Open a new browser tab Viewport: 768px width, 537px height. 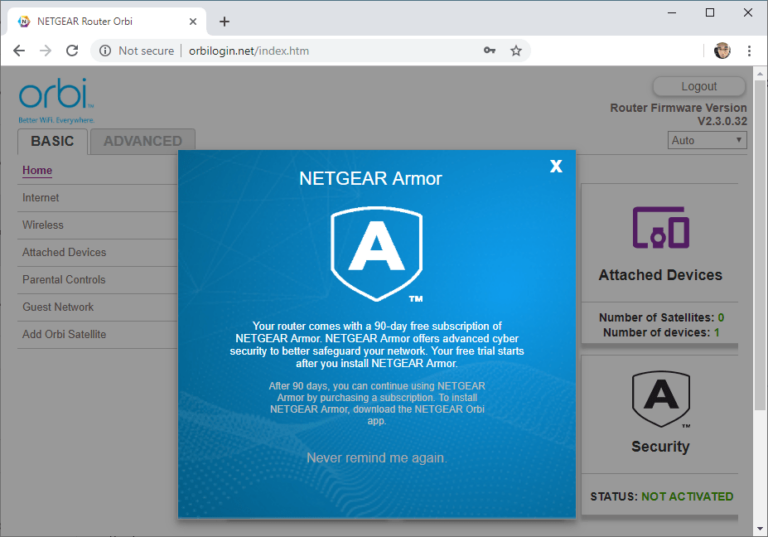(224, 21)
